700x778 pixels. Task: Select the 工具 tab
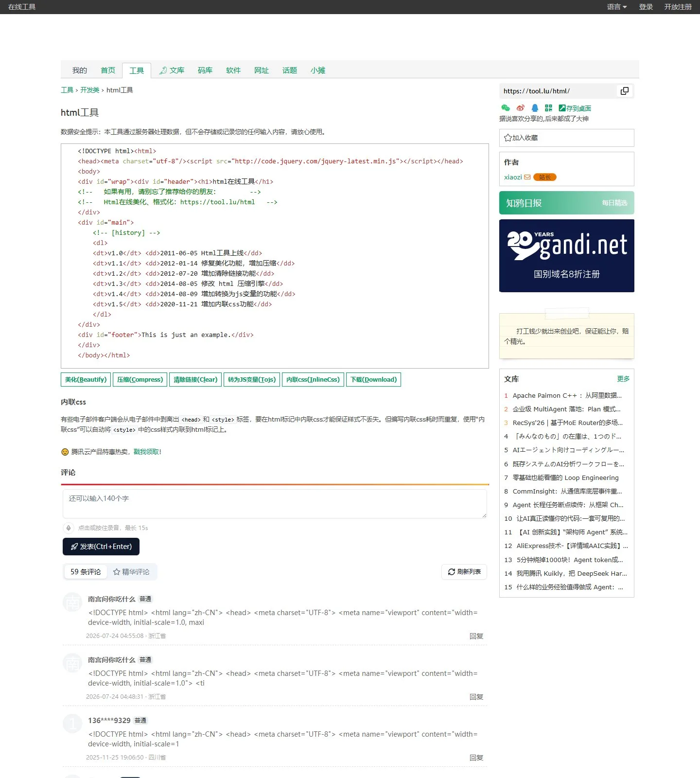click(x=137, y=71)
